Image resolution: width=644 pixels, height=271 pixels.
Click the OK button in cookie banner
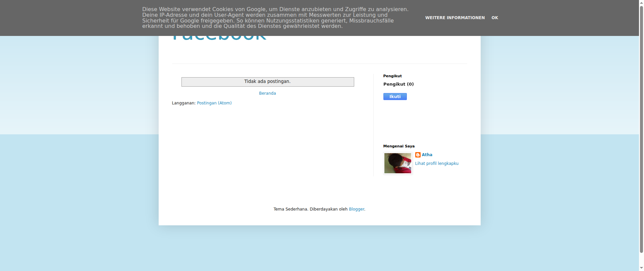click(x=495, y=18)
